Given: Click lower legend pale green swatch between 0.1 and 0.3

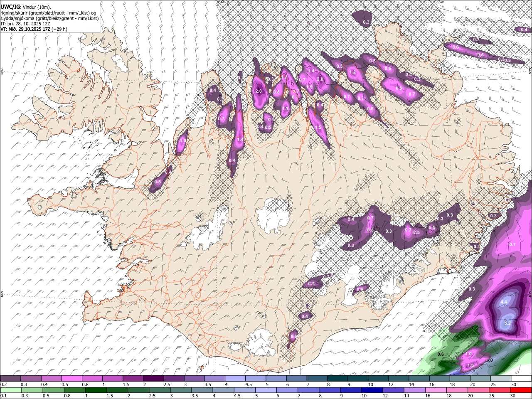Looking at the screenshot, I should click(x=11, y=390).
